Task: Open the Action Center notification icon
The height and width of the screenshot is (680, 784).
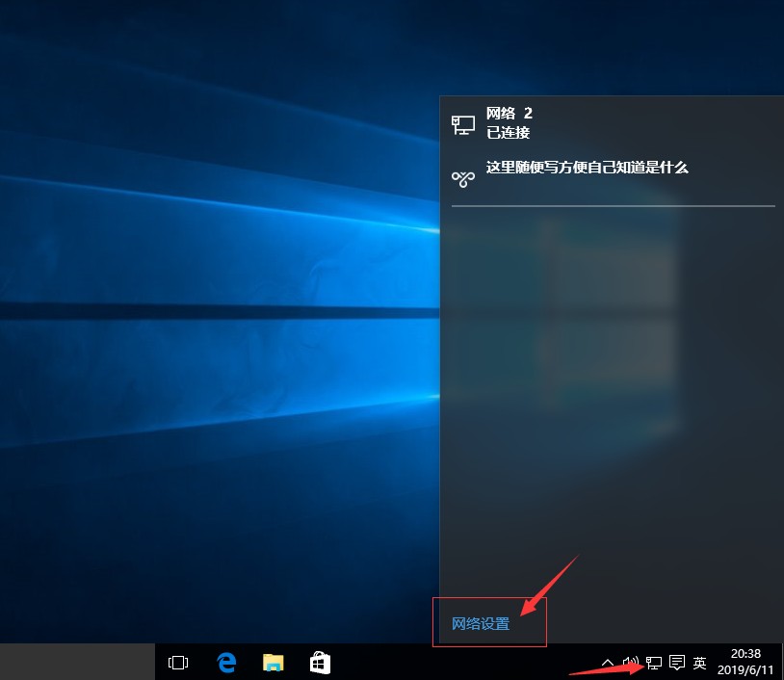Action: tap(677, 663)
